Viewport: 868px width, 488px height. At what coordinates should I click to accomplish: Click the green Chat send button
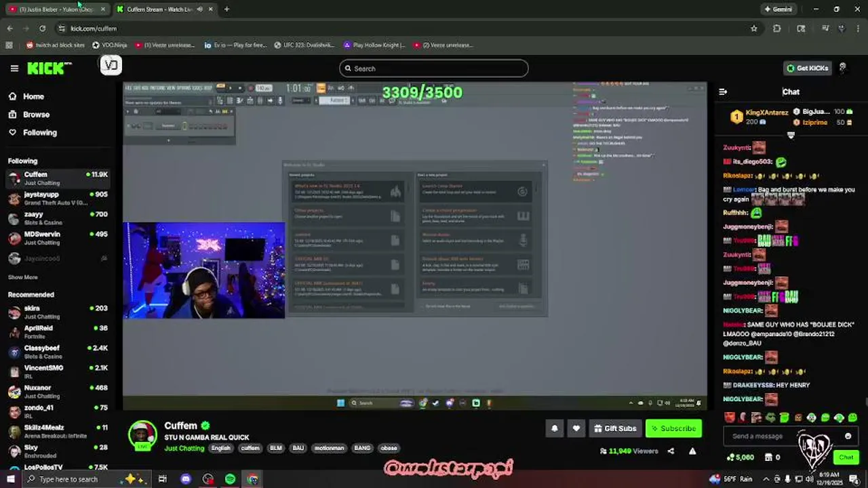846,457
